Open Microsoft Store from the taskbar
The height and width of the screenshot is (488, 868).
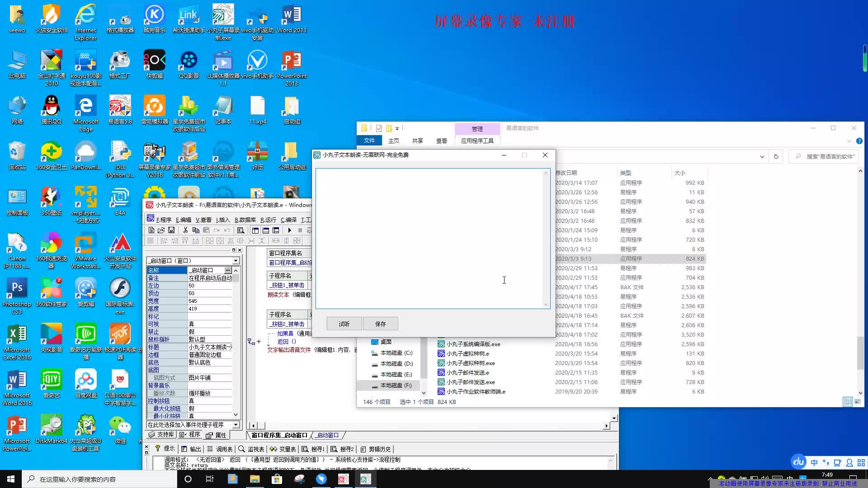click(277, 479)
